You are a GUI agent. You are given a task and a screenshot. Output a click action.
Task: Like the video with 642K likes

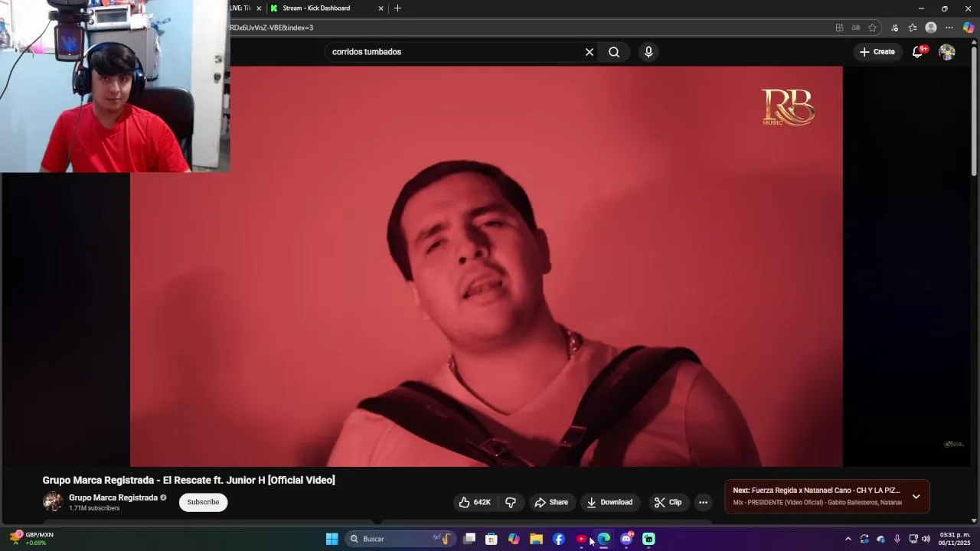tap(475, 502)
